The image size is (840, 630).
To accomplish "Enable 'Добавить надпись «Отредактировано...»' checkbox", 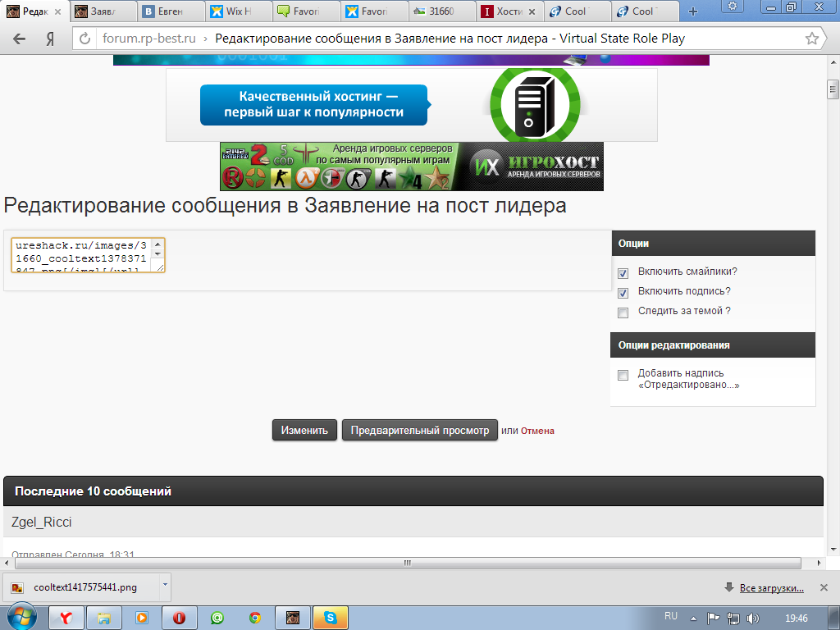I will tap(623, 375).
